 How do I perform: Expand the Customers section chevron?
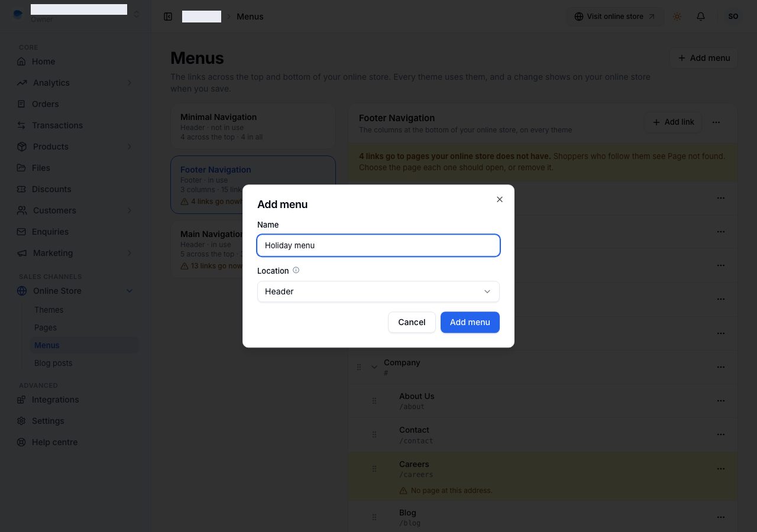pos(130,210)
